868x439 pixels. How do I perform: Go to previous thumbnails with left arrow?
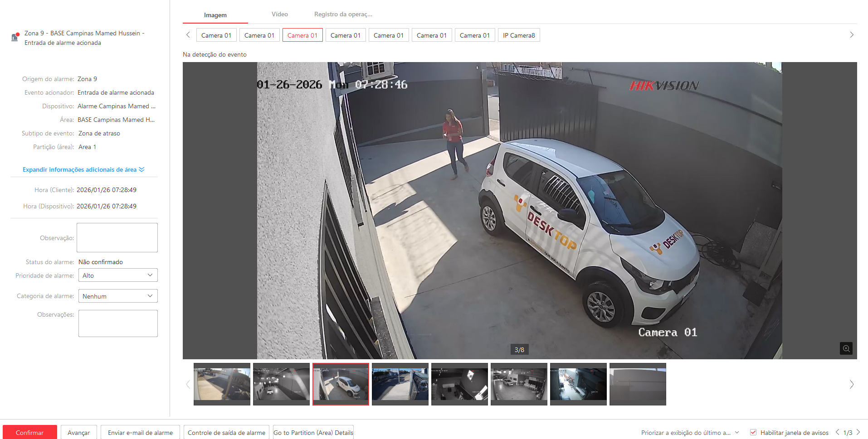(188, 384)
